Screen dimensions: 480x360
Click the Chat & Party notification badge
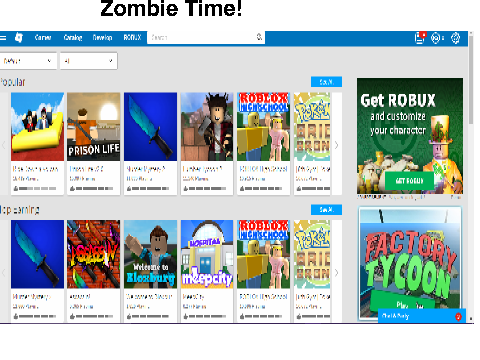458,317
